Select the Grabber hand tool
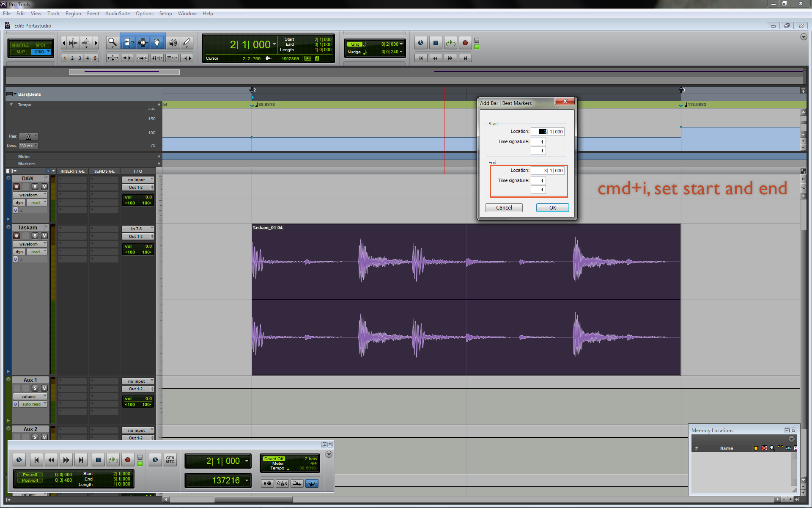This screenshot has height=508, width=812. point(157,42)
